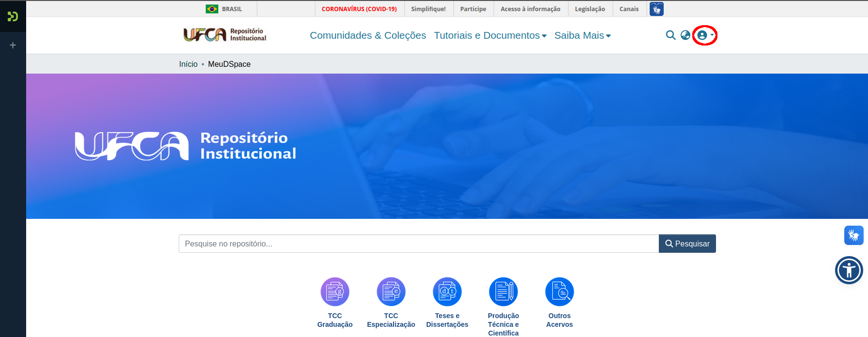The width and height of the screenshot is (868, 337).
Task: Open the user profile account menu
Action: 705,35
